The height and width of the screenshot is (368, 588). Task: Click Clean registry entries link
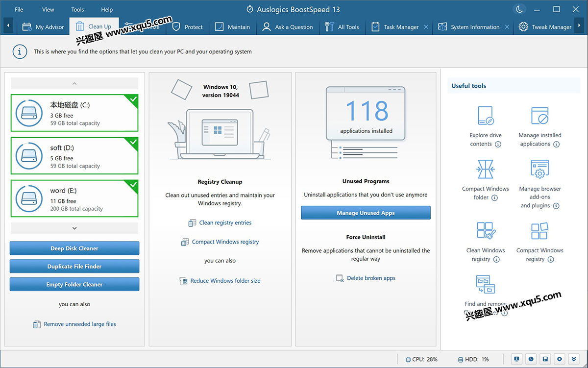coord(220,223)
